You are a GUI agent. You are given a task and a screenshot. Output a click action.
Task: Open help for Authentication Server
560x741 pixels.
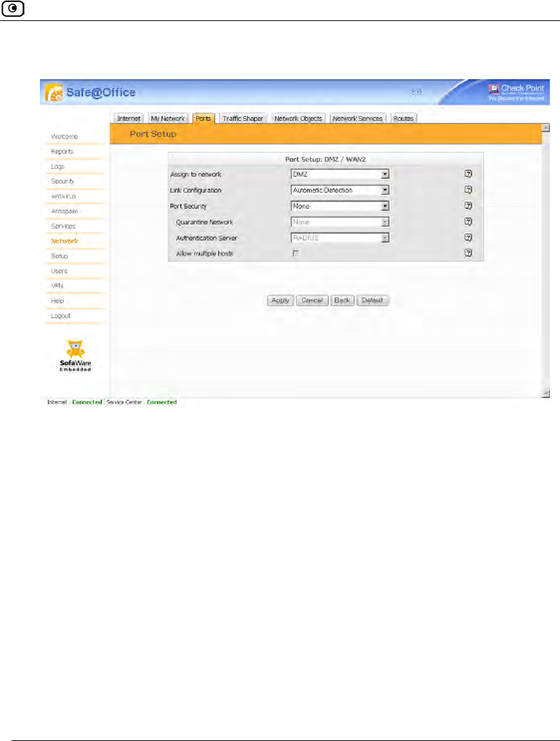point(468,238)
